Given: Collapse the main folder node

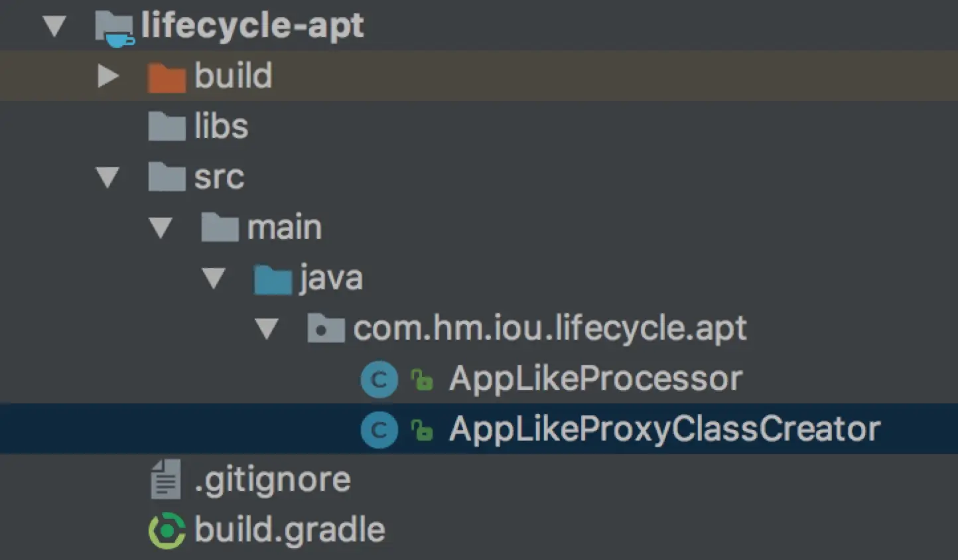Looking at the screenshot, I should (x=161, y=228).
